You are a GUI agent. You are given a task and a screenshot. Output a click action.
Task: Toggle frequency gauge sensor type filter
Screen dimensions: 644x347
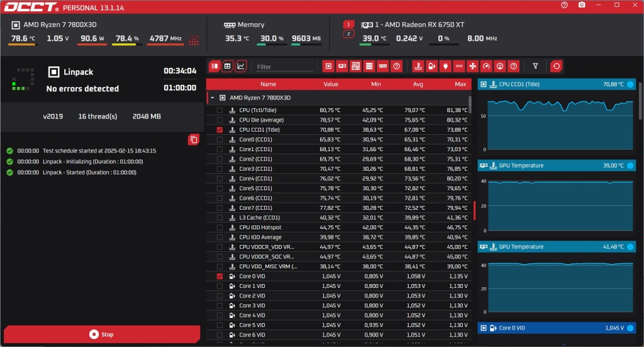[486, 66]
